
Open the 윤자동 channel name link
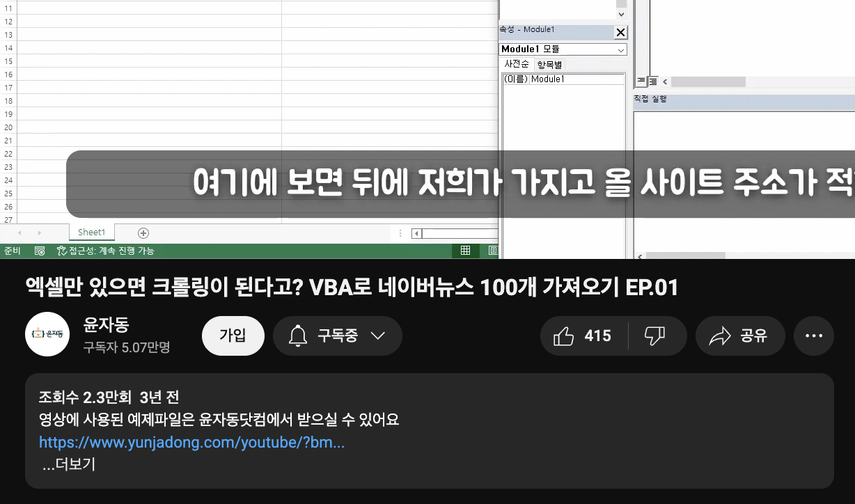click(x=106, y=324)
